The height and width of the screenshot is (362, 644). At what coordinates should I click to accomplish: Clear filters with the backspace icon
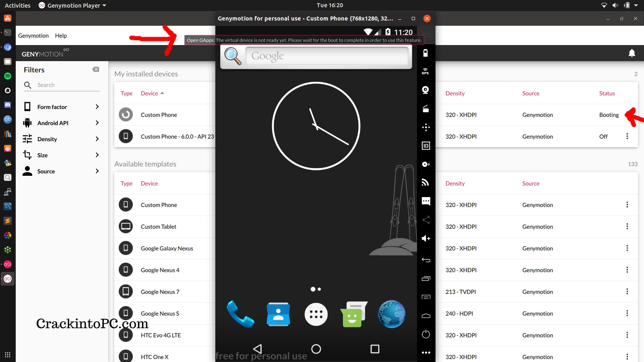pyautogui.click(x=96, y=70)
